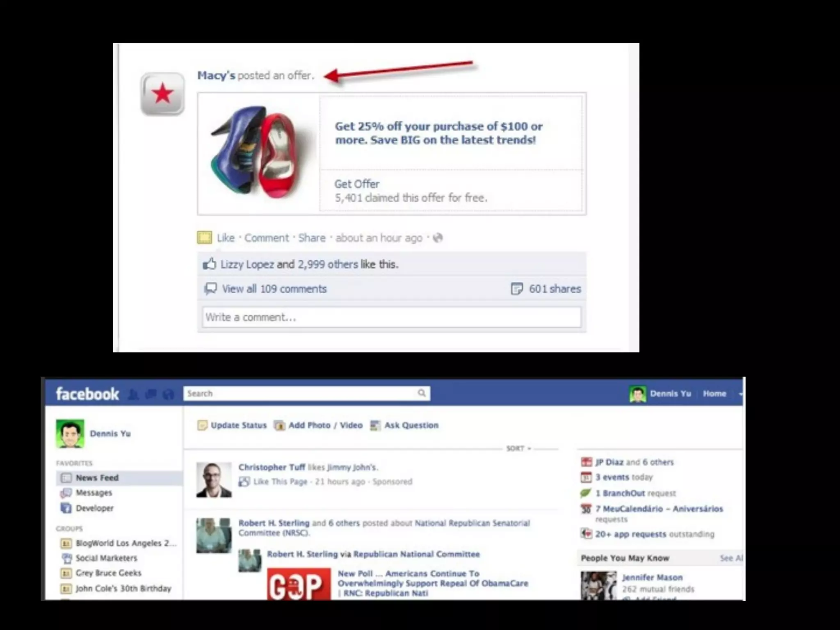Click the Home link in top bar

714,394
